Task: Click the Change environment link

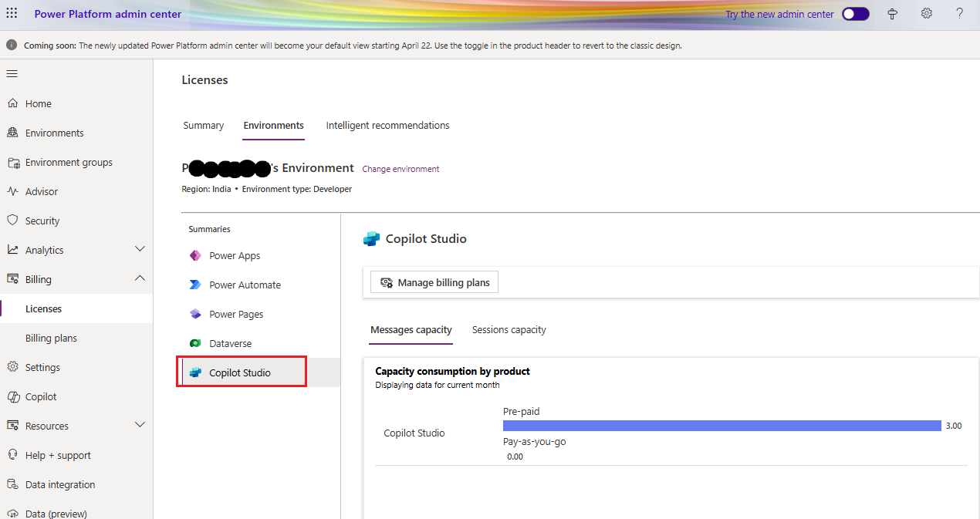Action: point(400,169)
